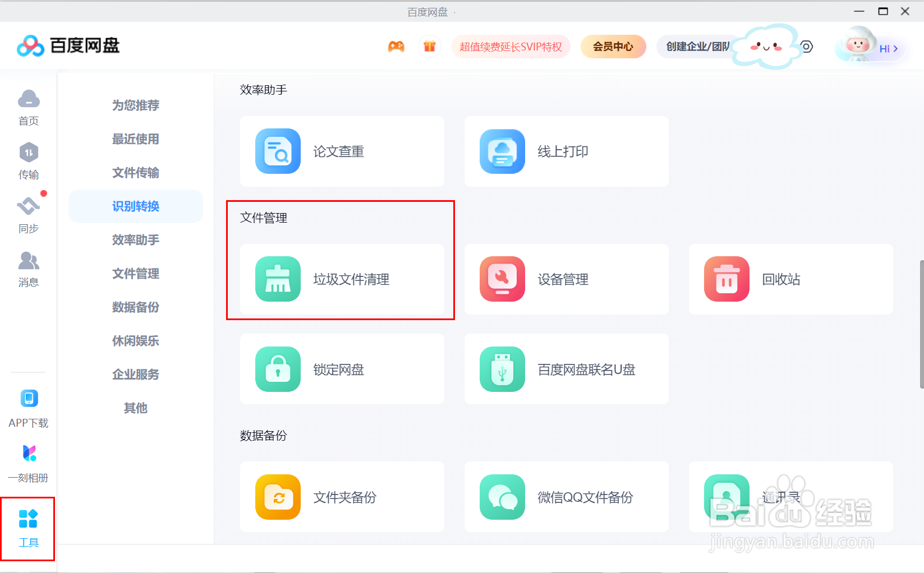Click the 通讯录 contacts icon

tap(727, 497)
